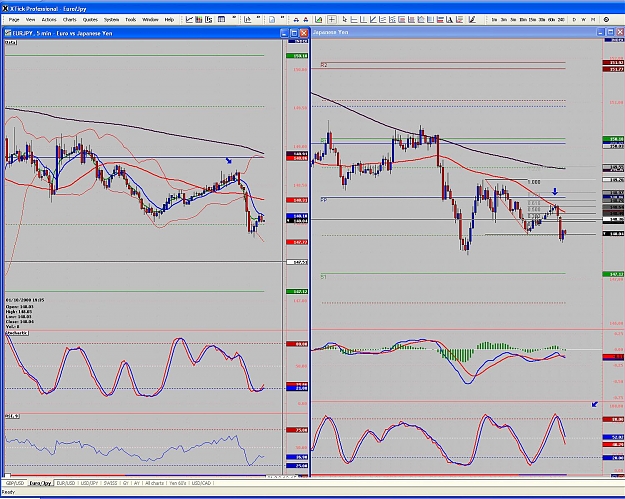Open the GBP/USD page tab

pyautogui.click(x=15, y=483)
